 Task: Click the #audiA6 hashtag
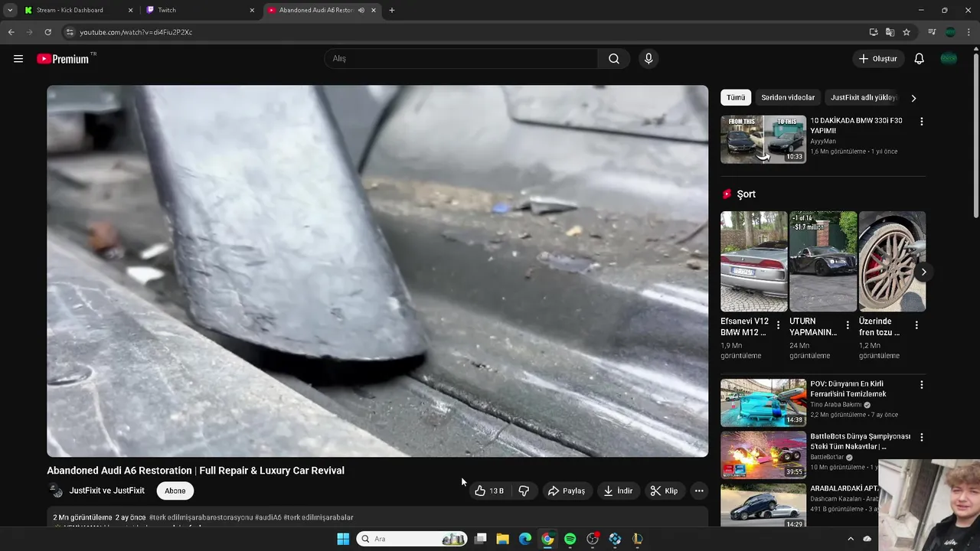click(x=268, y=517)
